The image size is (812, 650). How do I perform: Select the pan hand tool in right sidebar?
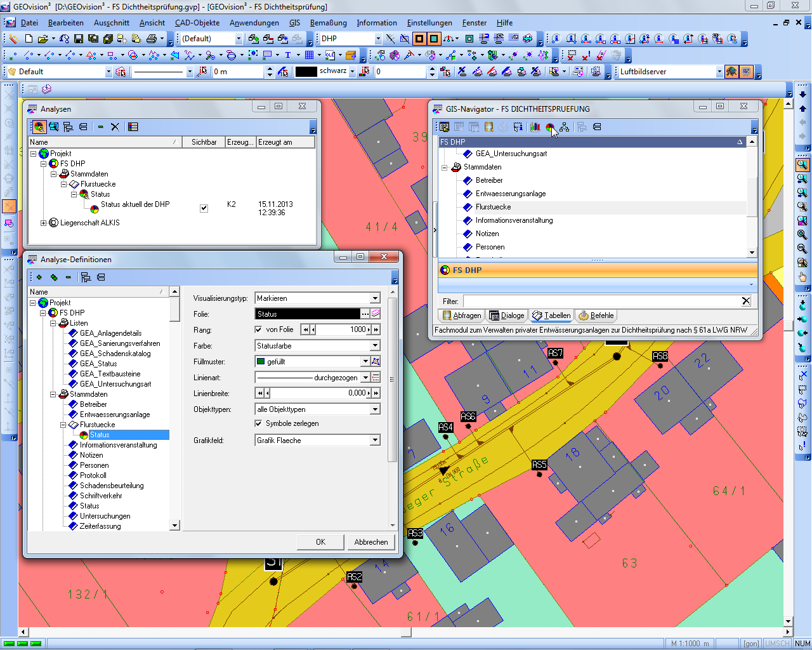pos(802,277)
